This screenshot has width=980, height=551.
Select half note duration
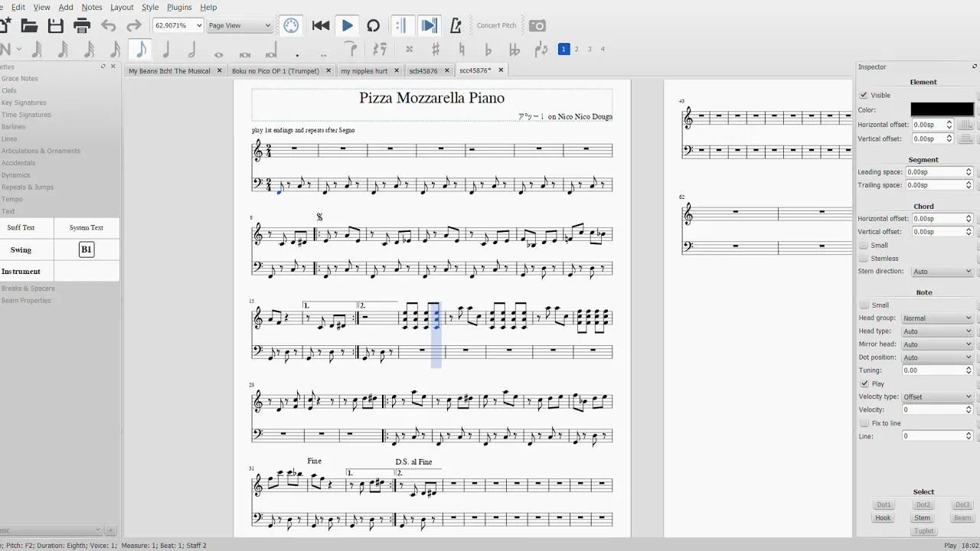(192, 50)
